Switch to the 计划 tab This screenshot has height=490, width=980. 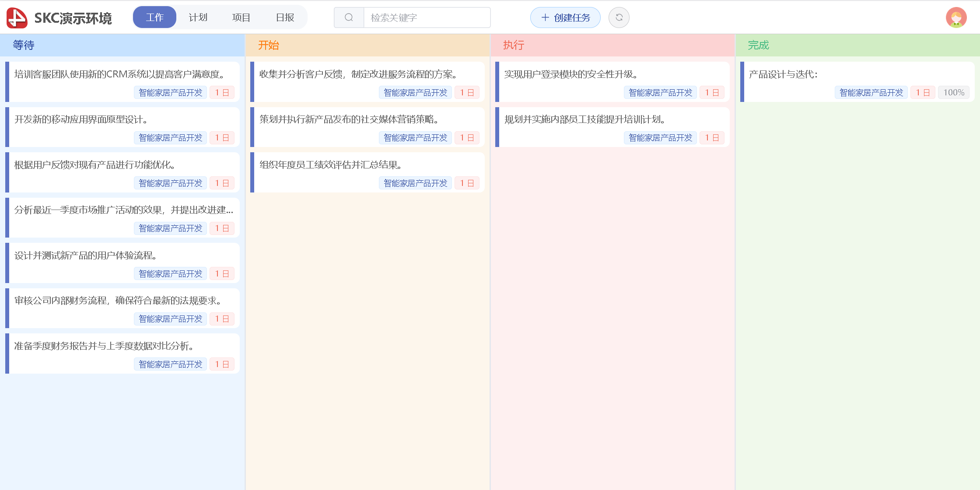coord(198,17)
